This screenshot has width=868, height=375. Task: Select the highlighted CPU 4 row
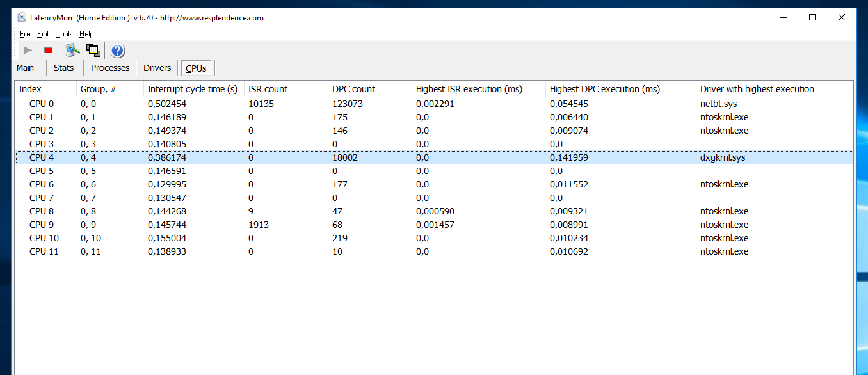pos(434,157)
